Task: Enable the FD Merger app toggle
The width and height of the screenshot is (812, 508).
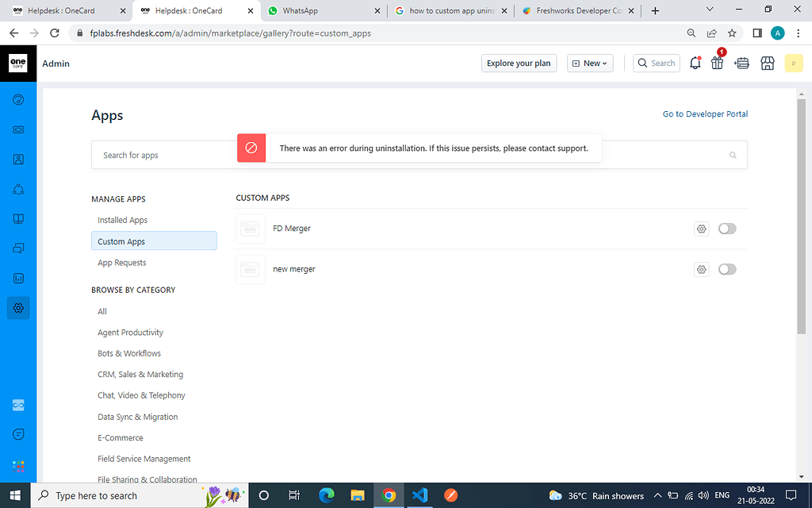Action: 727,228
